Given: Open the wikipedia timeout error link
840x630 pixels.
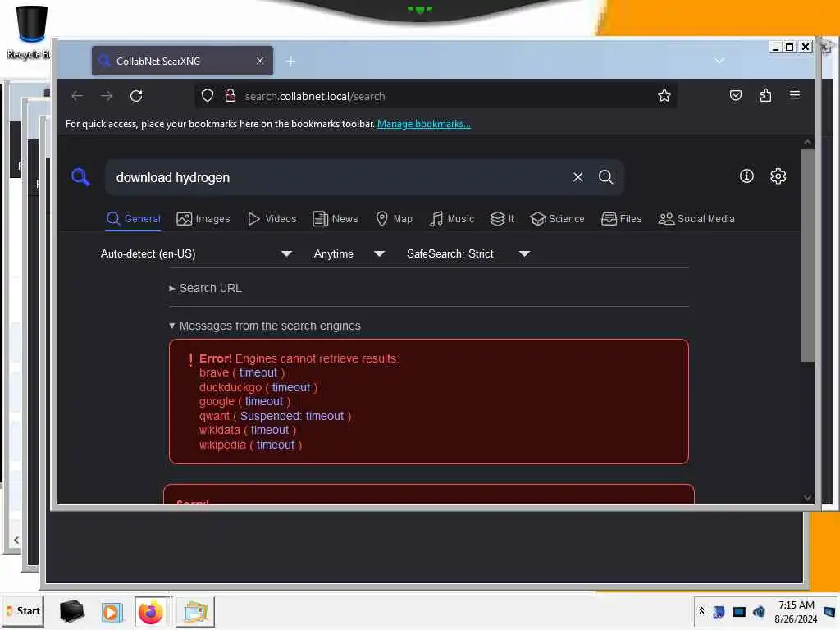Looking at the screenshot, I should pos(276,445).
